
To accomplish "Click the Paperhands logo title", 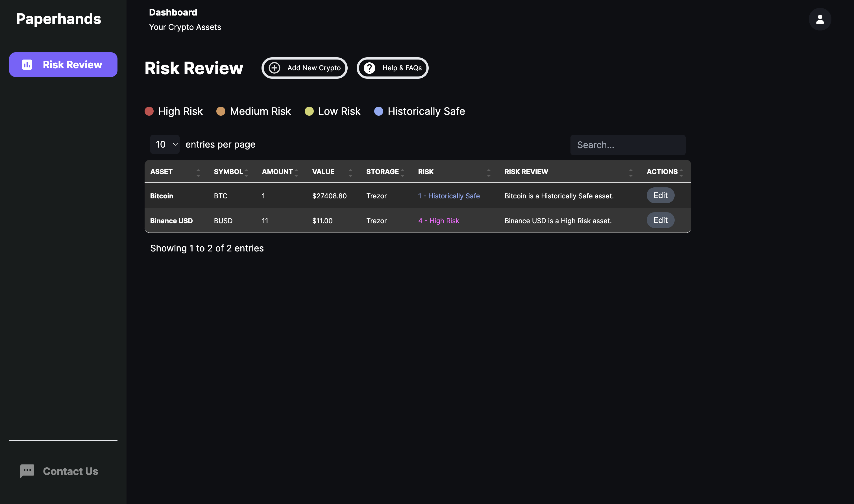I will click(58, 19).
